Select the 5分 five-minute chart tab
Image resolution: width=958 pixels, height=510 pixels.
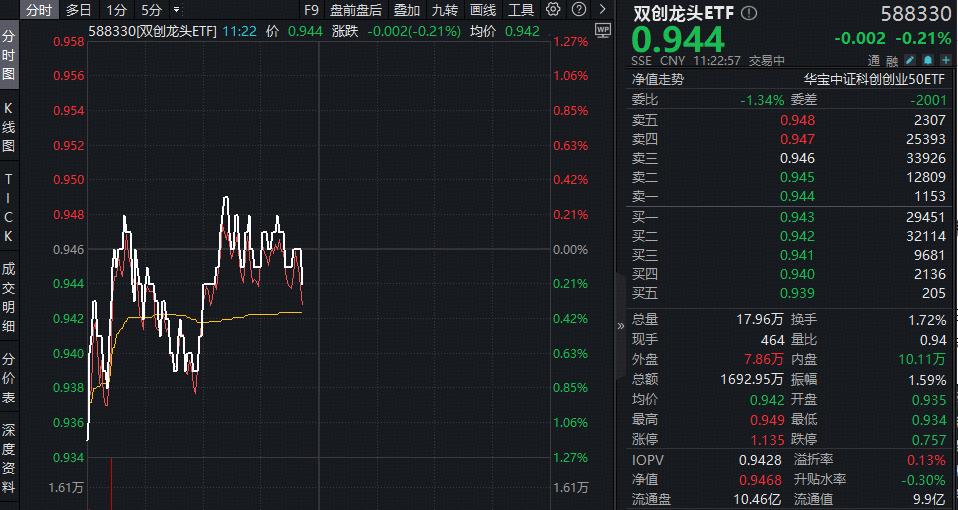151,10
